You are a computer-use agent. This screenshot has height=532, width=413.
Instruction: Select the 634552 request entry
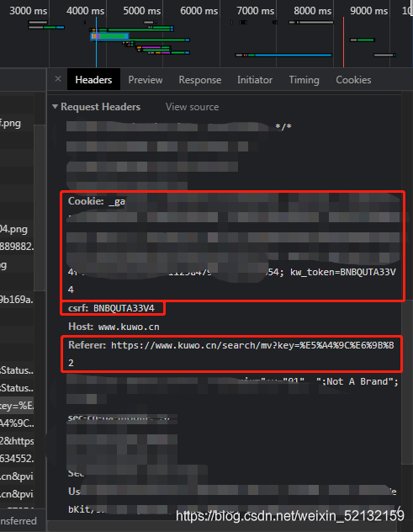click(x=17, y=459)
